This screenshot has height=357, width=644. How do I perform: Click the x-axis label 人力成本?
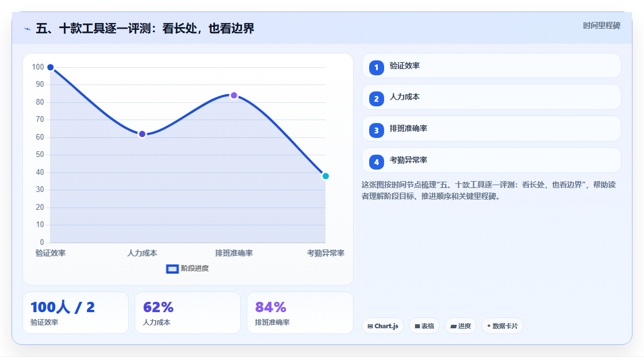pyautogui.click(x=142, y=253)
